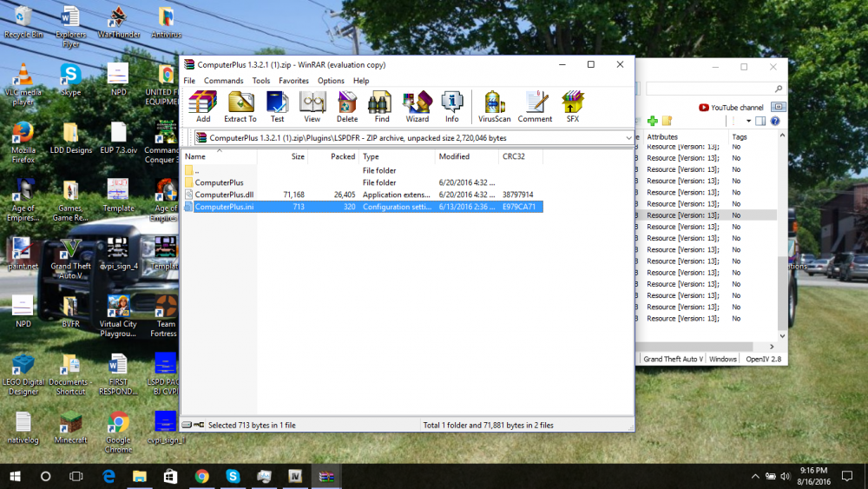The image size is (868, 489).
Task: Select the ComputerPlus folder row
Action: tap(363, 182)
